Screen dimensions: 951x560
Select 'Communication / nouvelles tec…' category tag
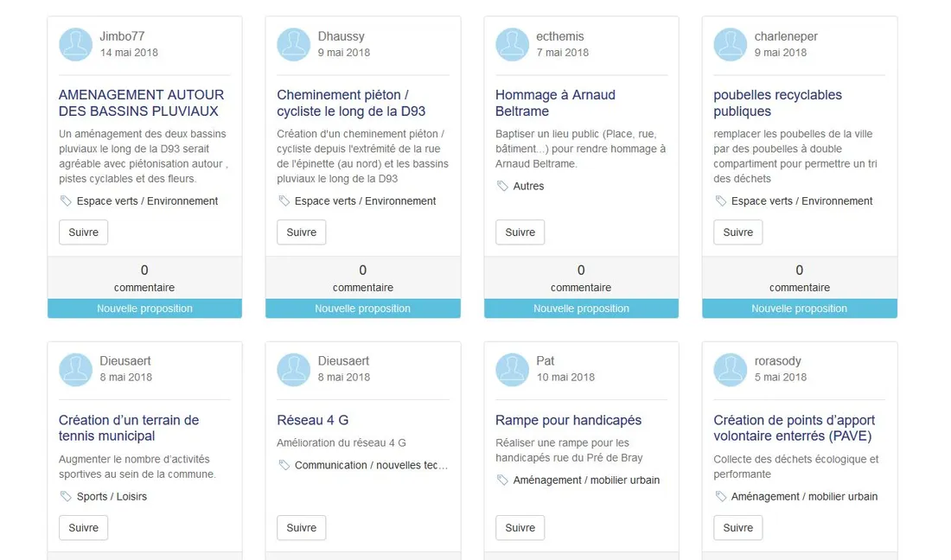coord(371,466)
